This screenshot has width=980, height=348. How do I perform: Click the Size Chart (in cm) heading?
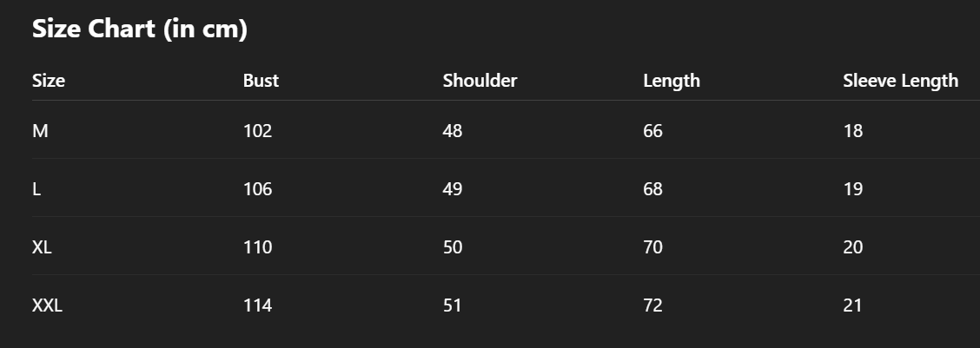pos(139,29)
